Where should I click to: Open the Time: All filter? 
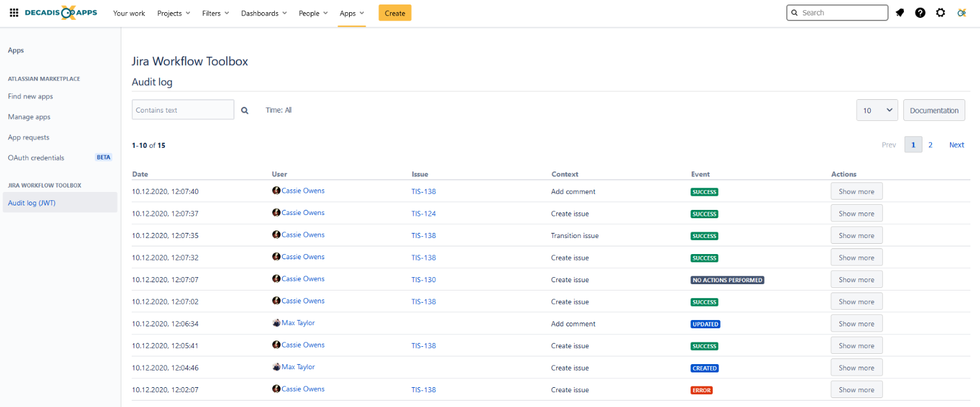coord(279,110)
